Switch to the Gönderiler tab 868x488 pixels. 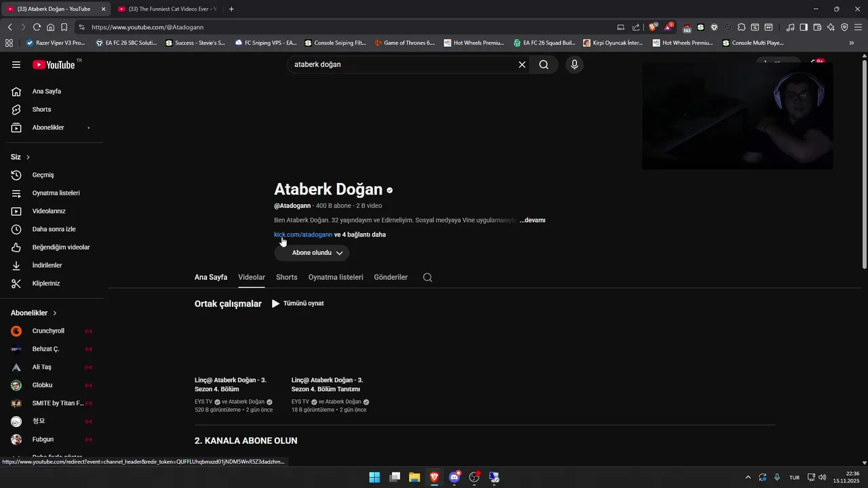391,277
